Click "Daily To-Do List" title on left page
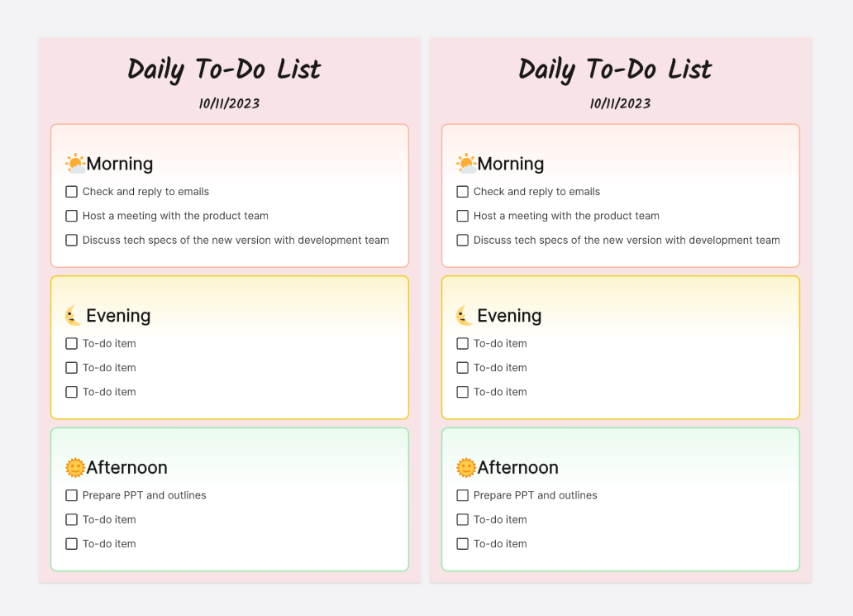 click(x=225, y=69)
